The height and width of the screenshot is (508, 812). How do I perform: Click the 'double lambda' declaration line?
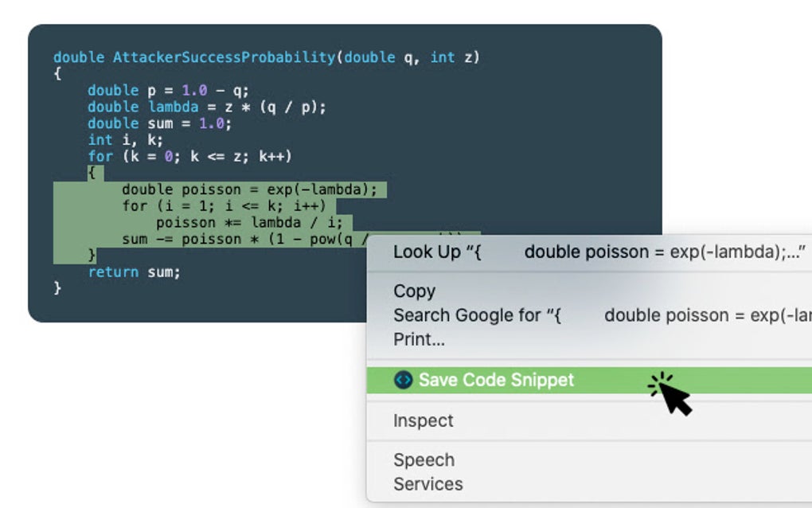pyautogui.click(x=207, y=107)
